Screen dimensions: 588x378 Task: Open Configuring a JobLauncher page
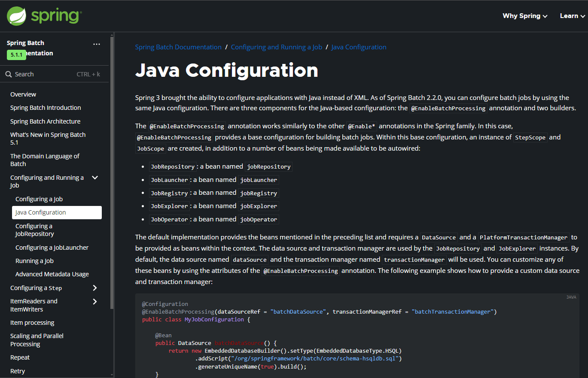pyautogui.click(x=52, y=248)
